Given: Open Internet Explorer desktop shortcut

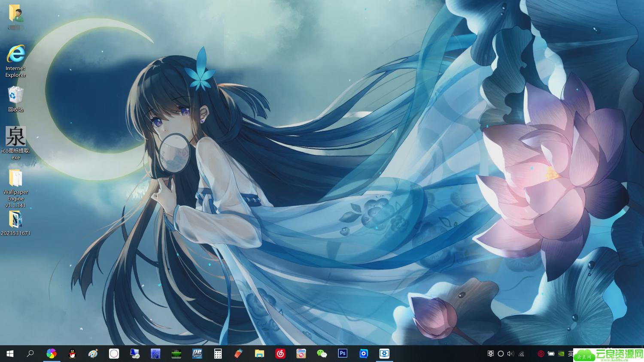Looking at the screenshot, I should tap(15, 55).
